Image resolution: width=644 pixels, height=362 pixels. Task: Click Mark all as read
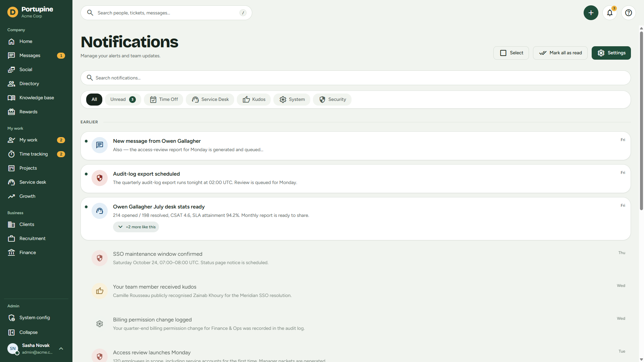click(560, 53)
